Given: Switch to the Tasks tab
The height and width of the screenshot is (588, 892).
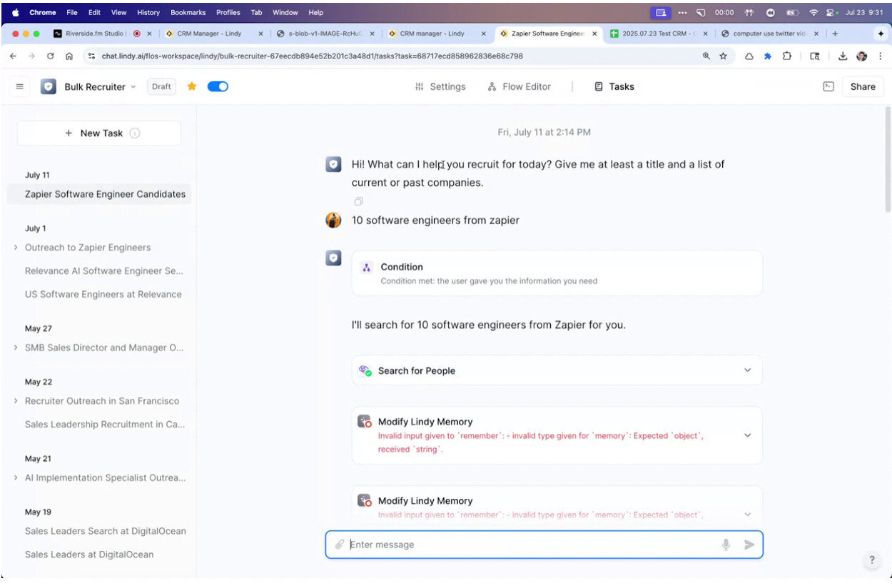Looking at the screenshot, I should click(614, 86).
